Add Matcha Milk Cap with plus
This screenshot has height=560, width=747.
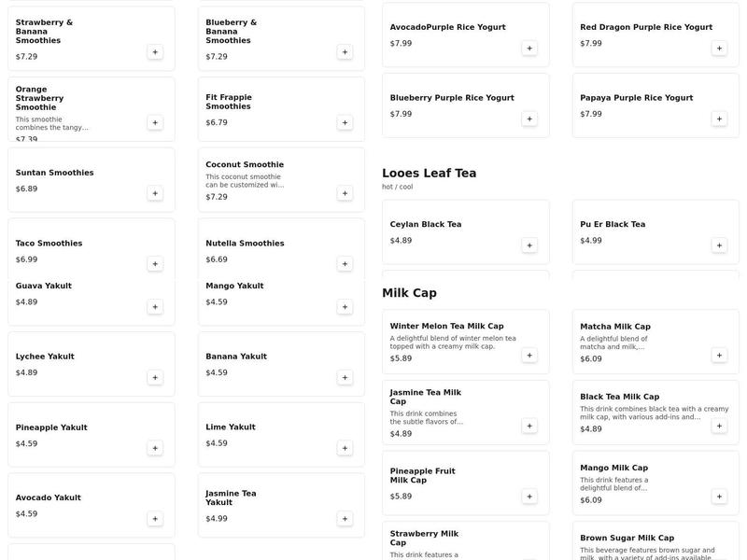click(x=719, y=355)
